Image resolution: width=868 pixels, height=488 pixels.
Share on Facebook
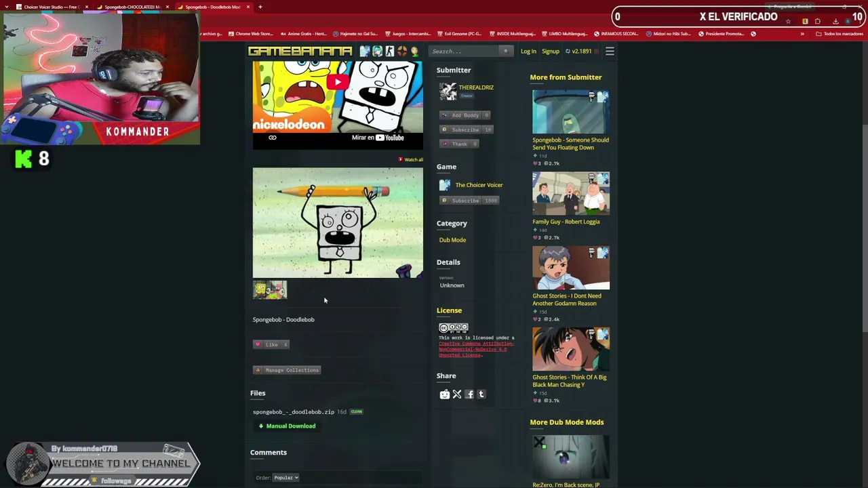[x=469, y=394]
